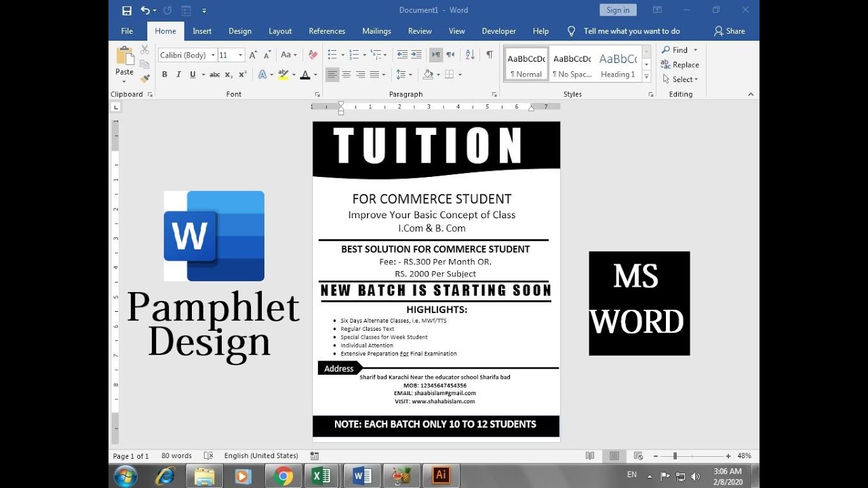Open the Change Case Aa dropdown
The image size is (868, 488).
pos(289,55)
